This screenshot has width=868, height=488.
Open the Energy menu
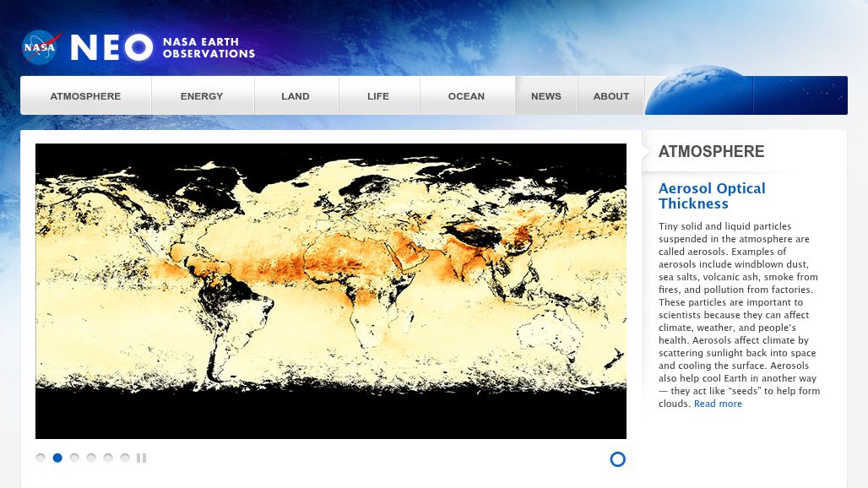pos(202,96)
